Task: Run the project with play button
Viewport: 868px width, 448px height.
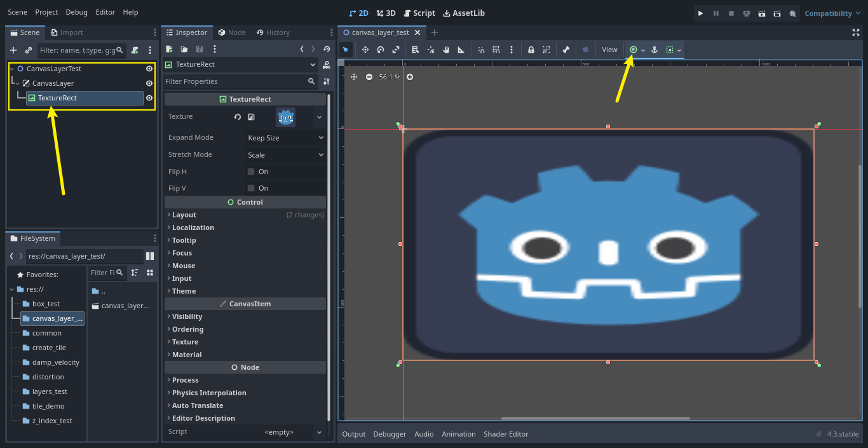Action: (x=701, y=13)
